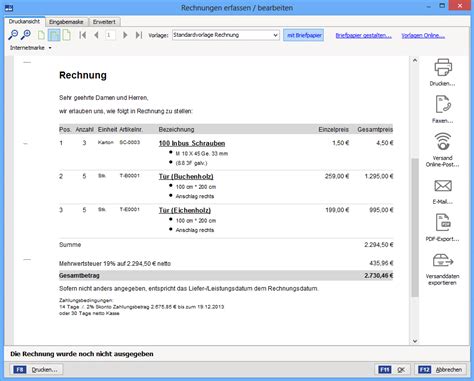Click article number SC-0003
The width and height of the screenshot is (474, 381).
130,142
